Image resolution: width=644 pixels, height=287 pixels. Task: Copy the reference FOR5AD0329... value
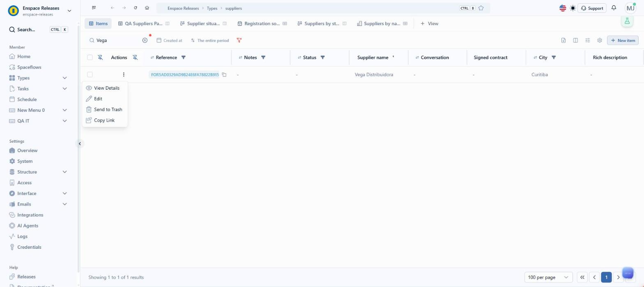pyautogui.click(x=224, y=74)
